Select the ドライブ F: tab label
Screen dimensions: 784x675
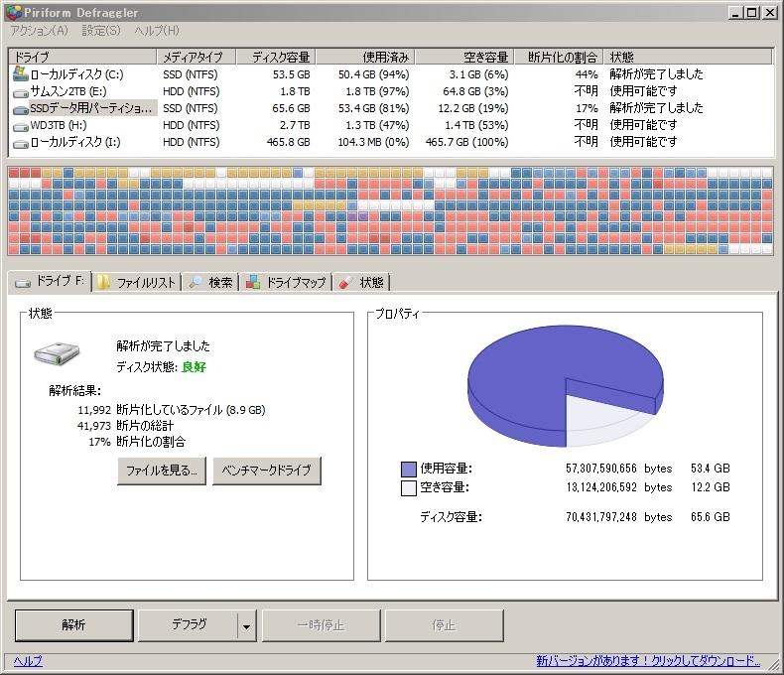click(x=60, y=281)
